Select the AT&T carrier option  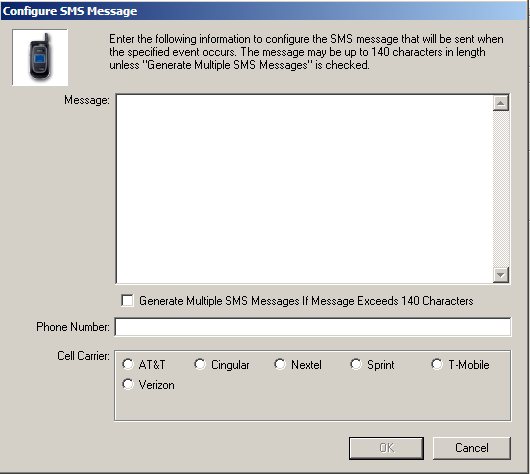pyautogui.click(x=128, y=364)
